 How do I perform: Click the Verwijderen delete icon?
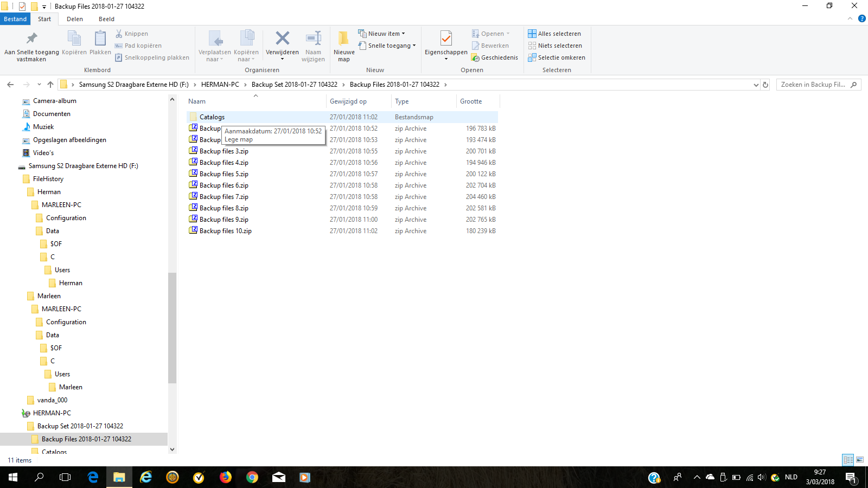point(282,38)
